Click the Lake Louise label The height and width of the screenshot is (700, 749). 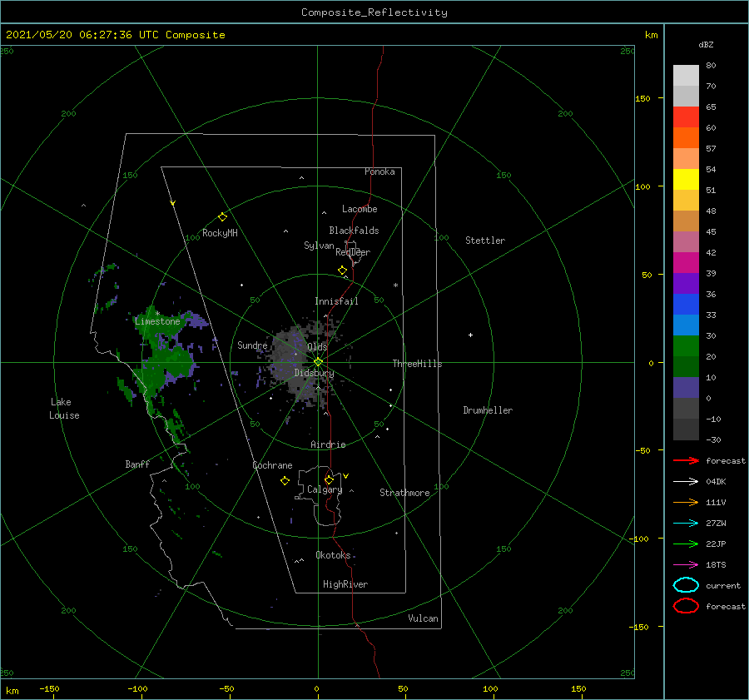click(x=64, y=409)
